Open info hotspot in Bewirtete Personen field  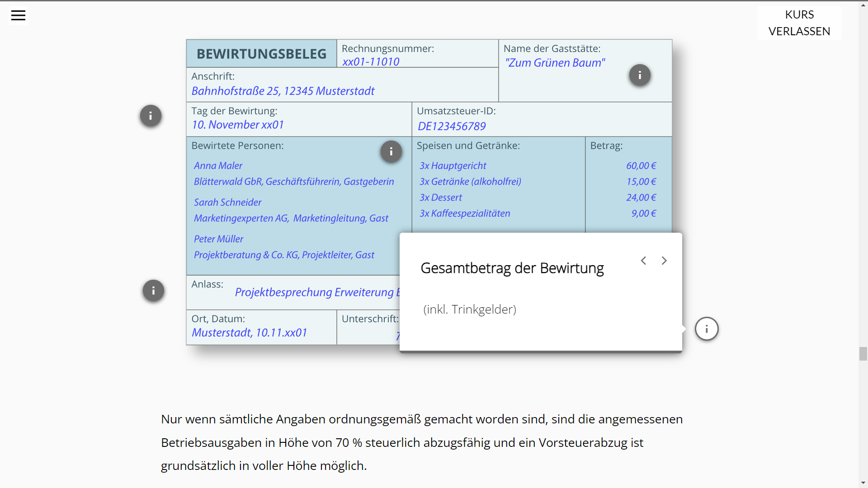(x=391, y=152)
